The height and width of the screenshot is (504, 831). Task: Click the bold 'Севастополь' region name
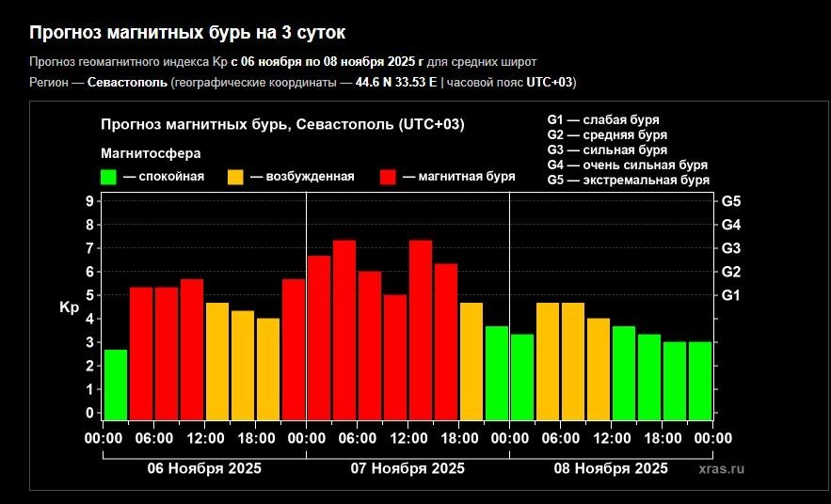126,83
